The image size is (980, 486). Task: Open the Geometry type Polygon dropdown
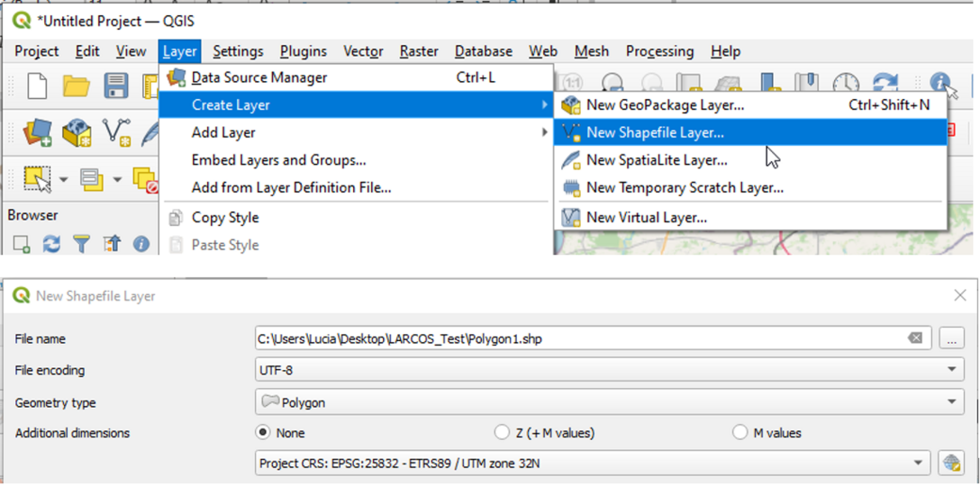[x=610, y=402]
